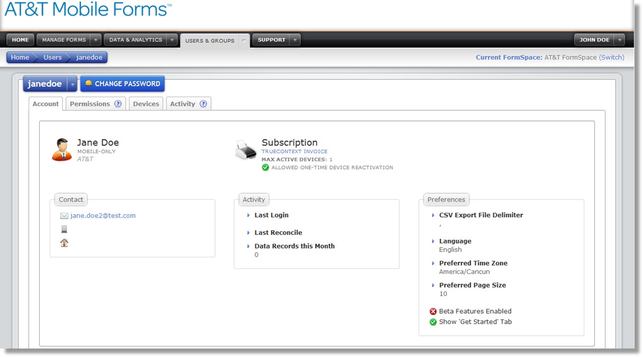The image size is (644, 358).
Task: Click the janedoe user button
Action: tap(45, 84)
